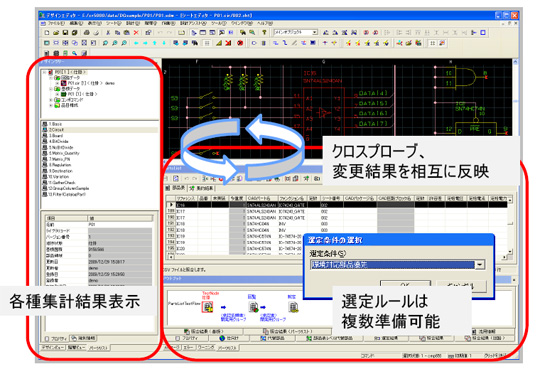This screenshot has width=540, height=374.
Task: Click the cyan left arrow navigation icon
Action: 136,43
